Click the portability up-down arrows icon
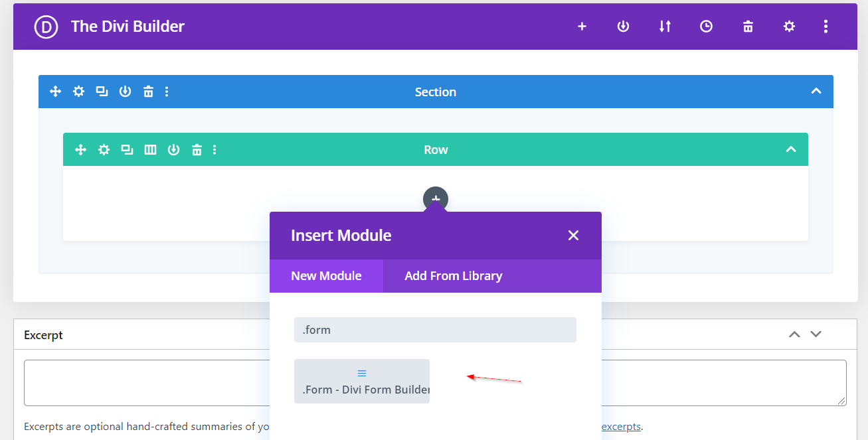This screenshot has height=440, width=868. 665,27
